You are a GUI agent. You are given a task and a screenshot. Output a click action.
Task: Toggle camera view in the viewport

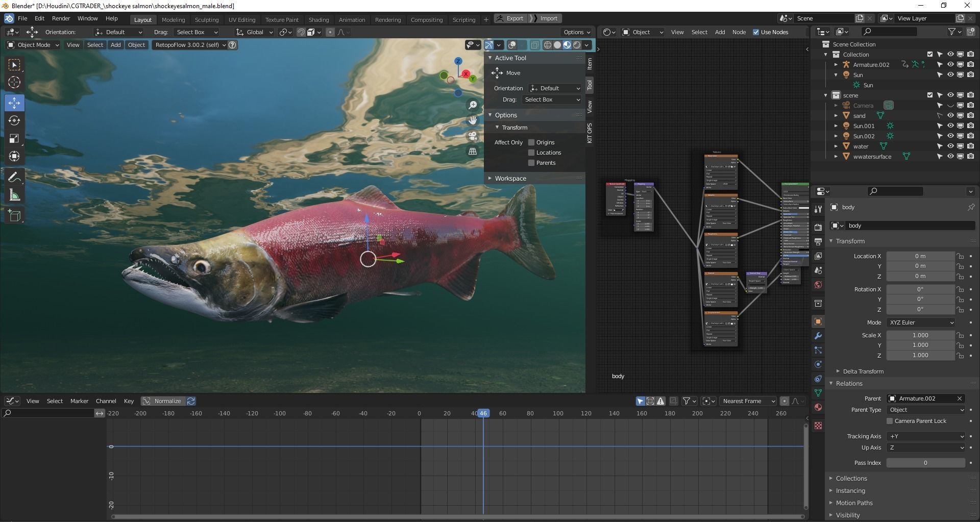pos(473,136)
